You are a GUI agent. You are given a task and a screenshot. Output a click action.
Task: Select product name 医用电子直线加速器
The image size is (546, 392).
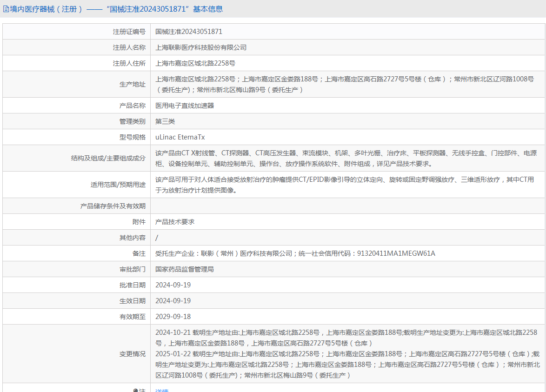click(x=185, y=106)
